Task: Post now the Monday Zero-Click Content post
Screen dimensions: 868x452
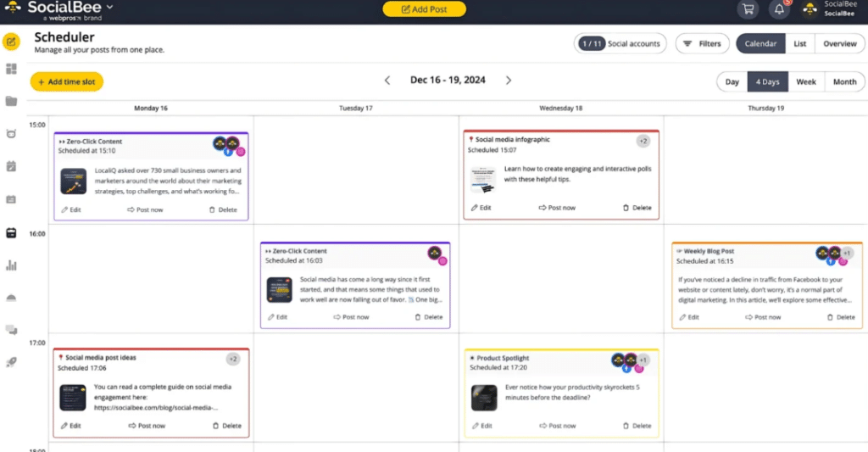Action: coord(145,210)
